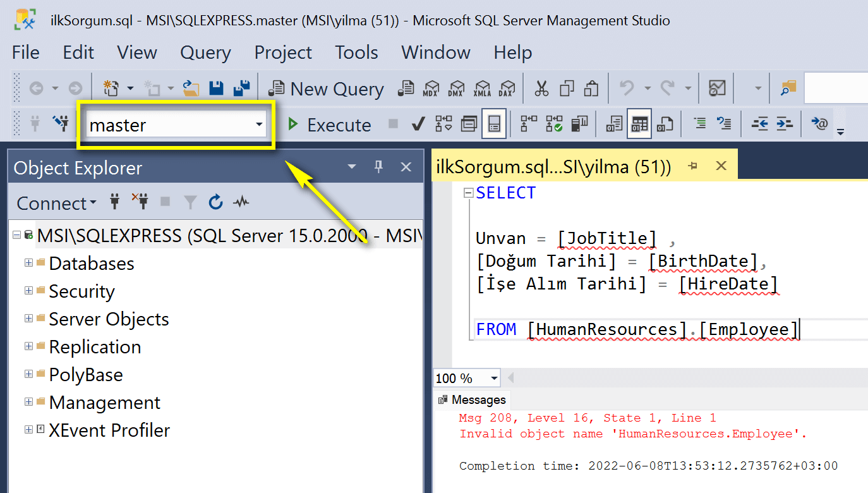
Task: Open a new DAX query
Action: 507,88
